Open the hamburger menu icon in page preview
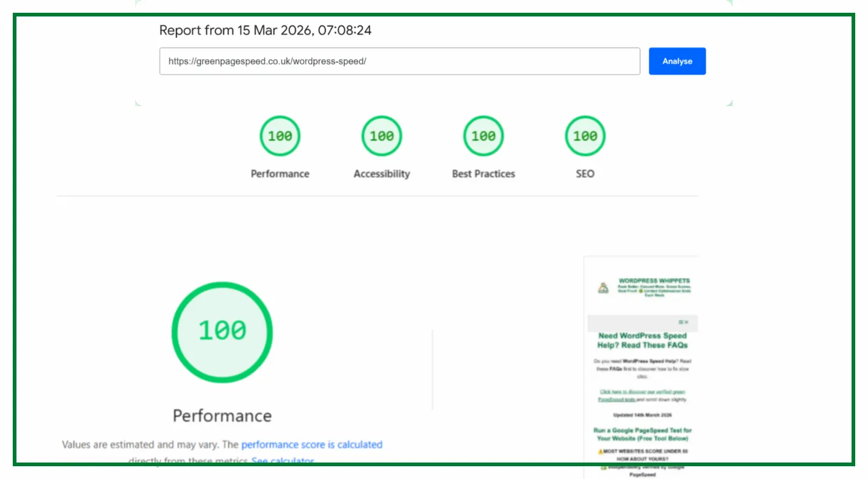The width and height of the screenshot is (868, 479). [x=680, y=322]
